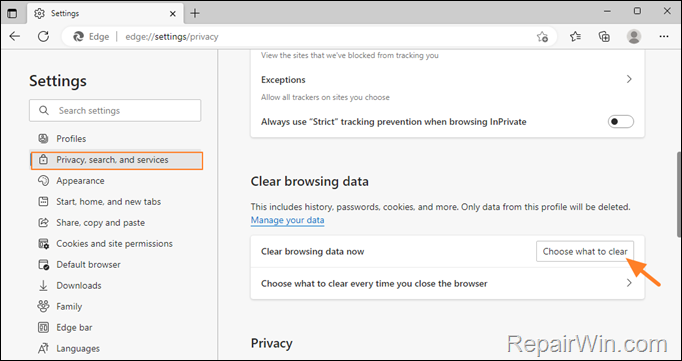The image size is (682, 361).
Task: Open the Favorites list icon
Action: pos(575,37)
